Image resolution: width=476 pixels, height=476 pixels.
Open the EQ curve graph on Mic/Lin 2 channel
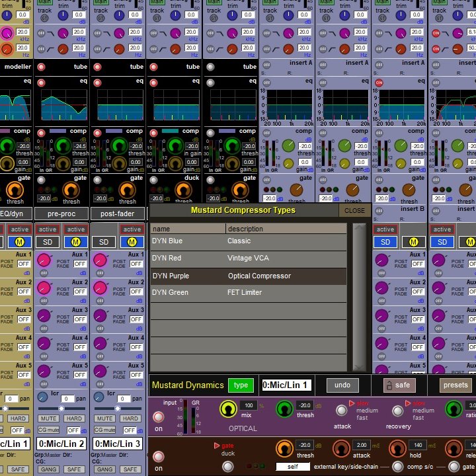(63, 105)
